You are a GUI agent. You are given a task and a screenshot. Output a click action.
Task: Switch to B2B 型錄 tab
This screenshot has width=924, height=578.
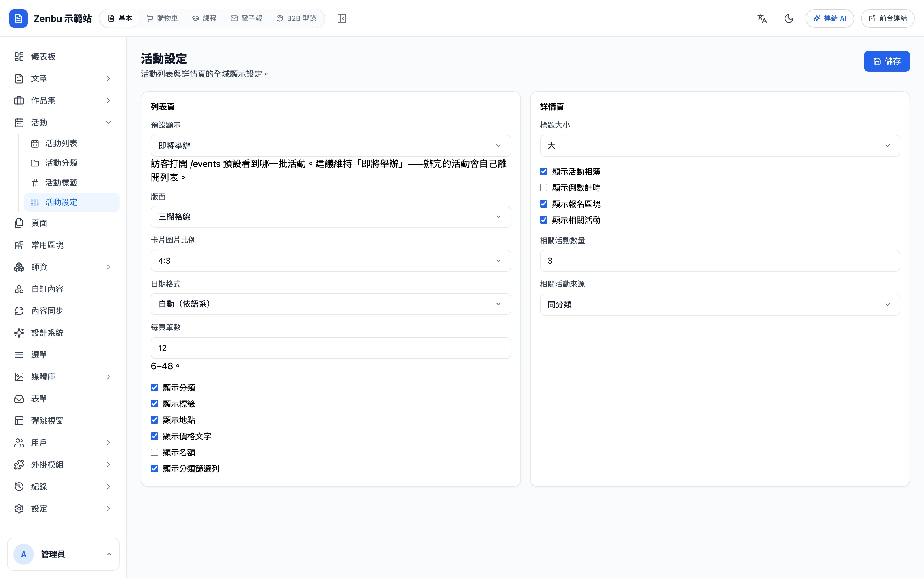(296, 18)
